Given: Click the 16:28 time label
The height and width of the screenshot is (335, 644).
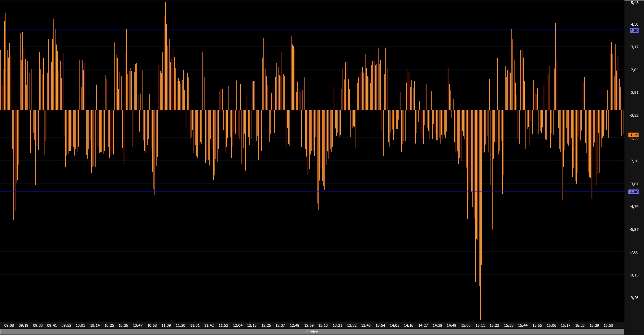Looking at the screenshot, I should point(580,325).
